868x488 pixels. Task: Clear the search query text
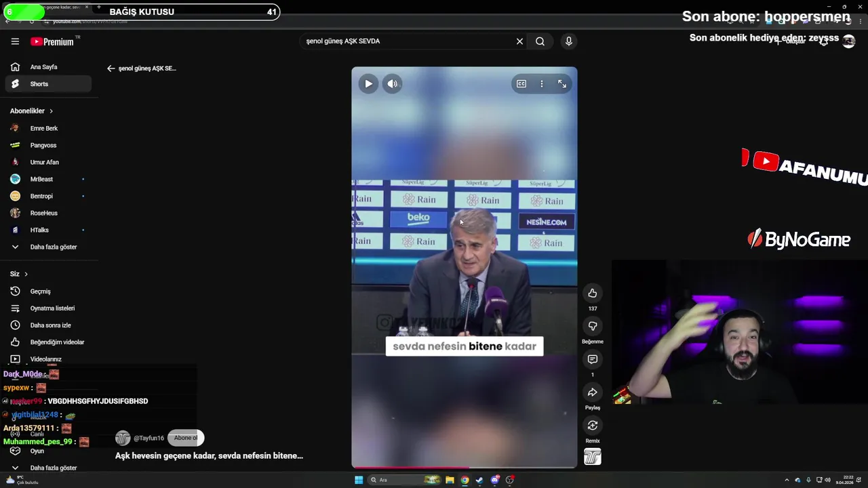click(x=519, y=41)
